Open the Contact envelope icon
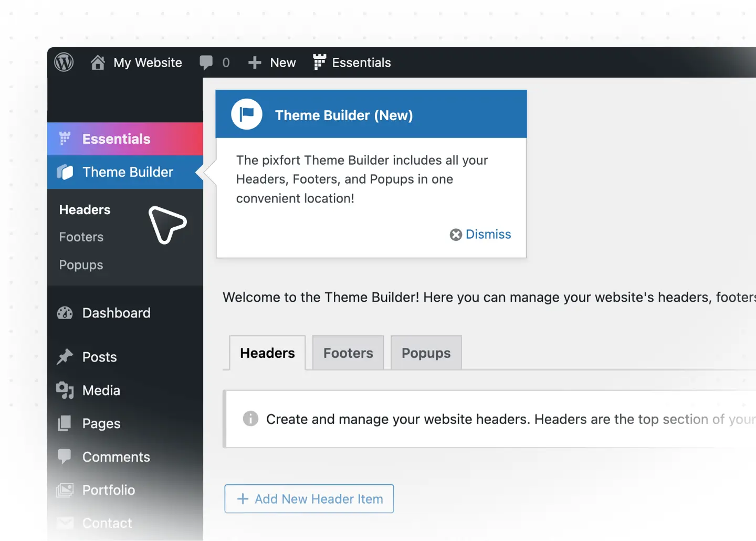The height and width of the screenshot is (541, 756). [64, 523]
